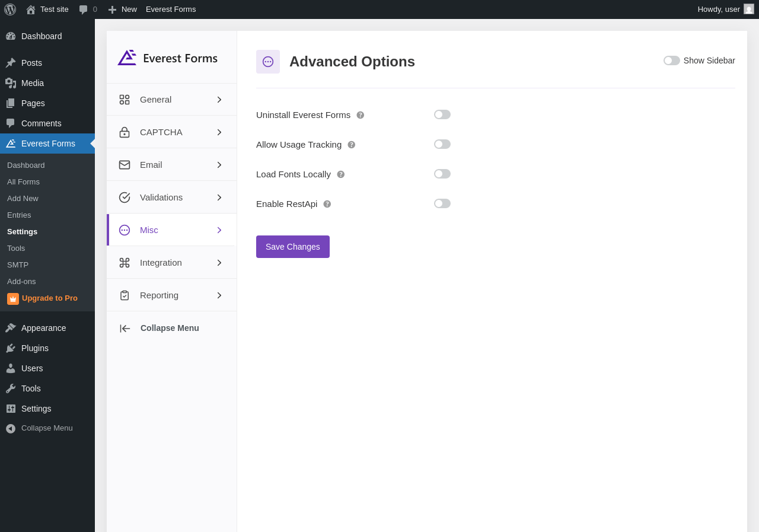Screen dimensions: 759x532
Task: Expand the CAPTCHA section arrow
Action: 219,132
